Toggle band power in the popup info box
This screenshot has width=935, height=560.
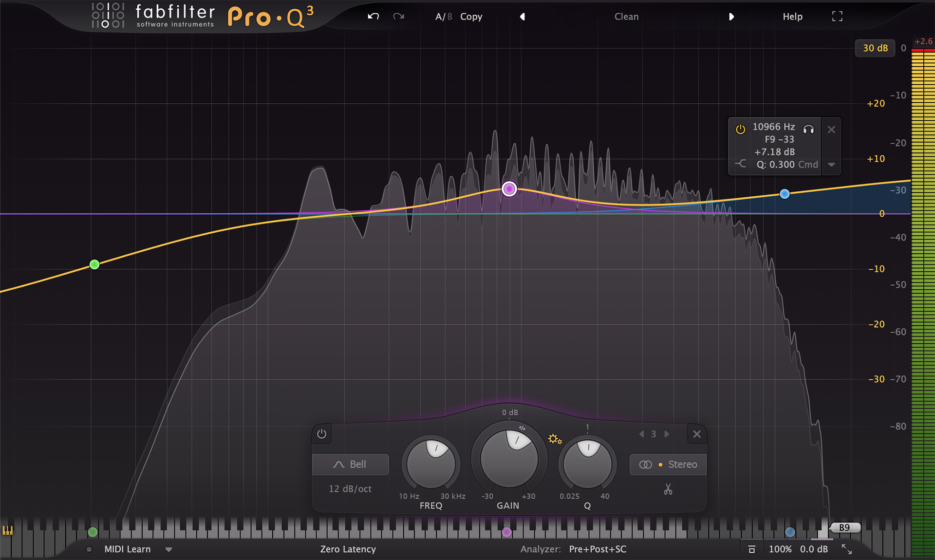pyautogui.click(x=740, y=130)
